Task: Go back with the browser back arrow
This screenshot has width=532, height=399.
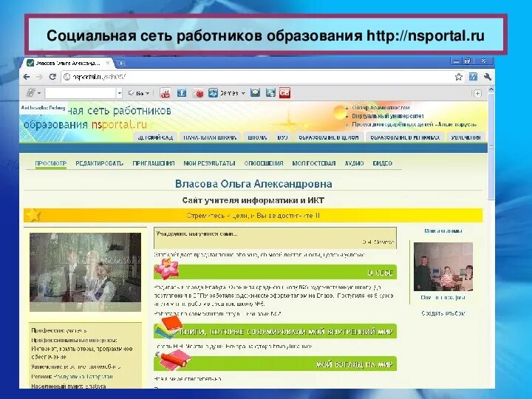Action: pos(26,77)
